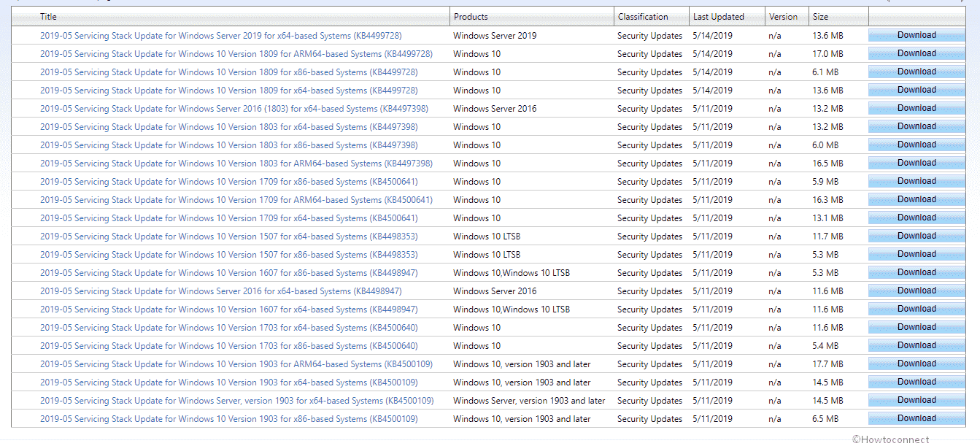This screenshot has width=980, height=446.
Task: Download the Version 1809 x86 6.1 MB update
Action: (917, 72)
